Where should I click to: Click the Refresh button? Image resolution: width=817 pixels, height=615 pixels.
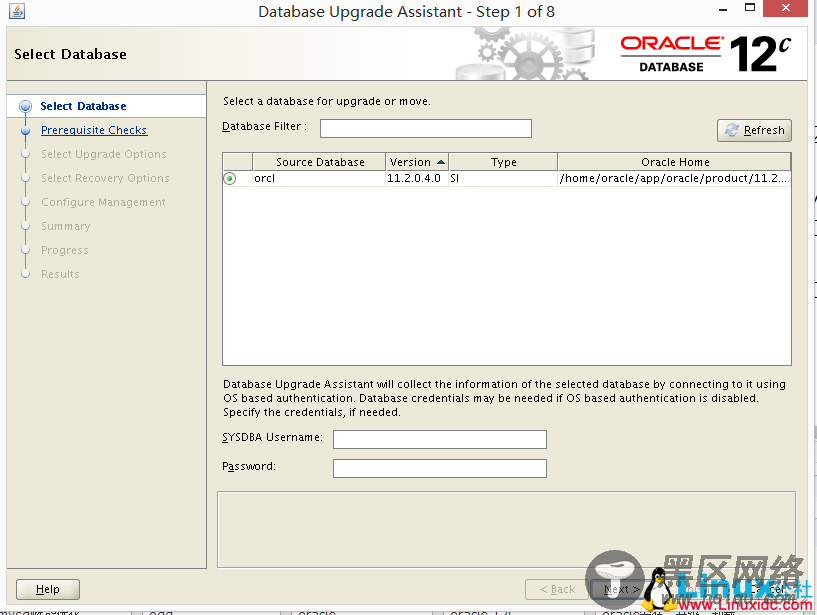tap(754, 130)
